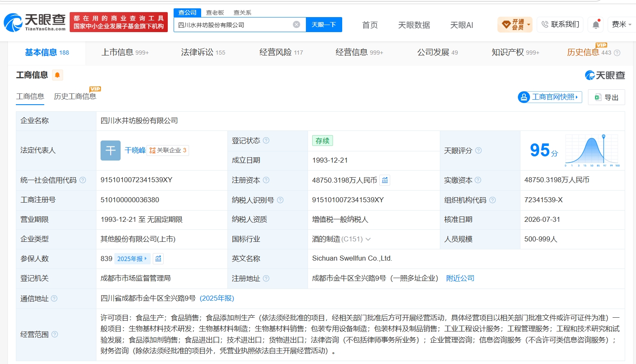Open notifications bell icon
The height and width of the screenshot is (364, 636).
[x=596, y=25]
